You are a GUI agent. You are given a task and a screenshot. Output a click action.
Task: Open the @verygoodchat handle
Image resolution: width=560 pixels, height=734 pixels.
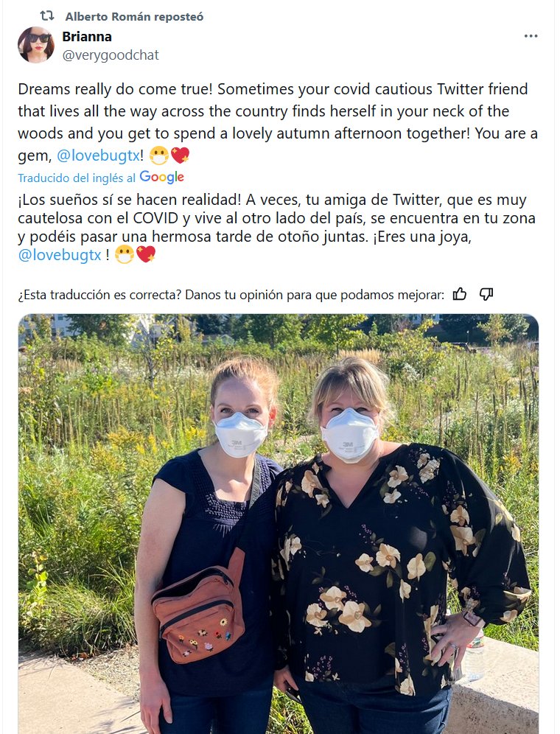coord(111,55)
